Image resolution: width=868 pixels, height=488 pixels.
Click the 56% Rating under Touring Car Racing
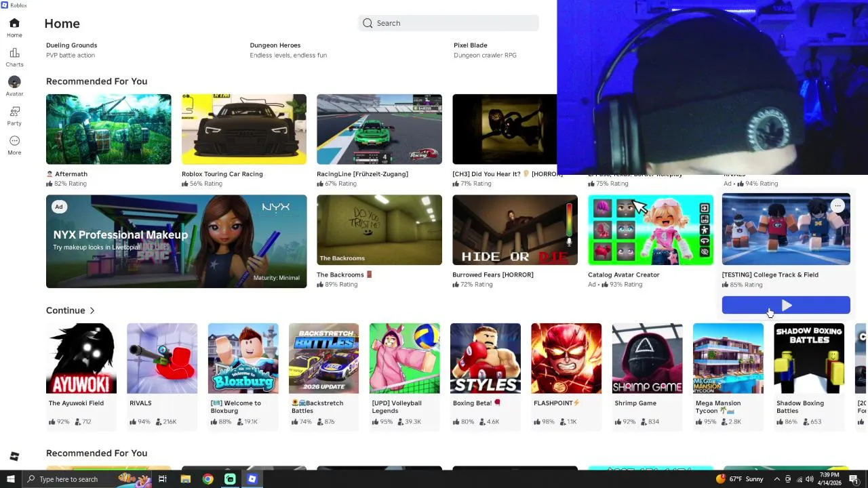click(202, 184)
